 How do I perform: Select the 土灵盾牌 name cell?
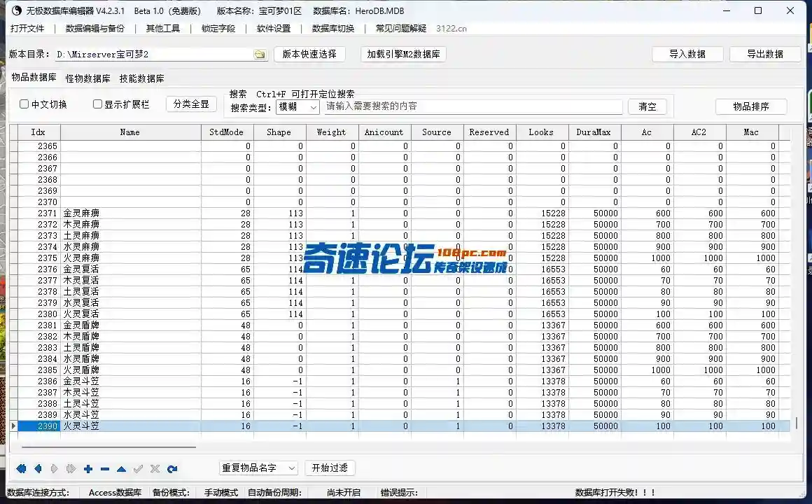(x=130, y=348)
